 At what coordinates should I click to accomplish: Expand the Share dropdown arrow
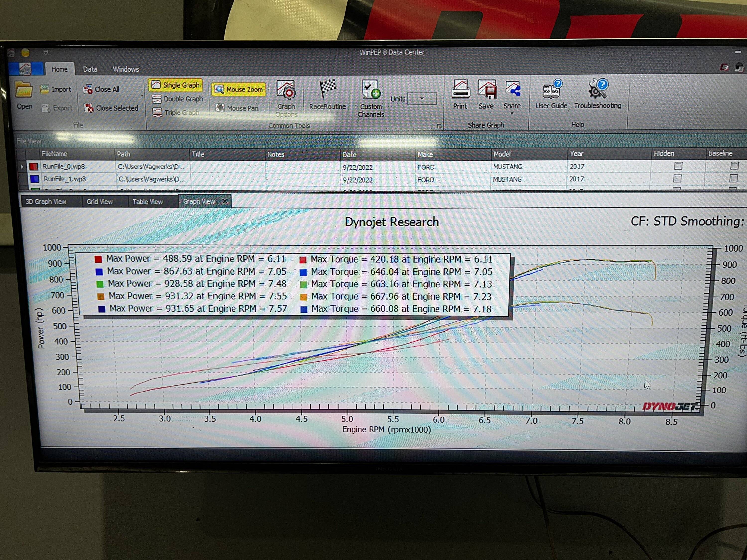(512, 114)
